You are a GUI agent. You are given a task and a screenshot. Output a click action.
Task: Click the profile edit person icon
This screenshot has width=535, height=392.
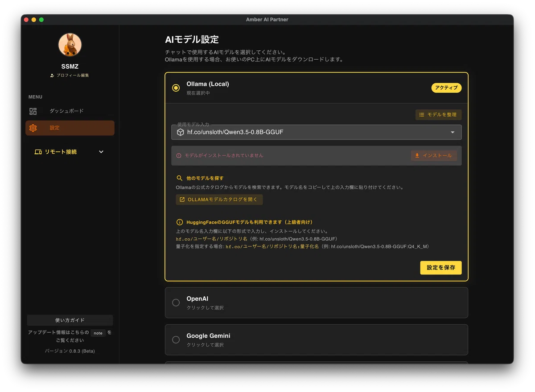pyautogui.click(x=52, y=76)
